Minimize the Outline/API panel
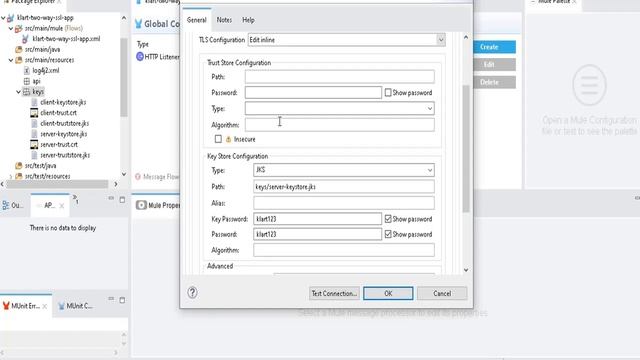The width and height of the screenshot is (640, 360). pyautogui.click(x=111, y=198)
